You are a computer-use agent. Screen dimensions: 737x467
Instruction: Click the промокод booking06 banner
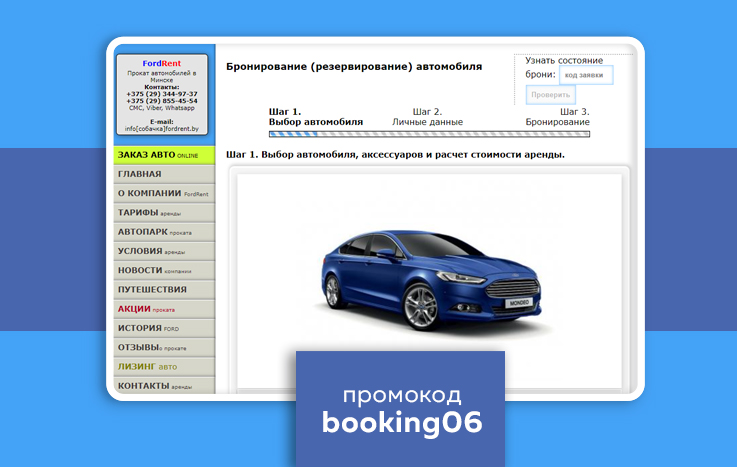400,409
